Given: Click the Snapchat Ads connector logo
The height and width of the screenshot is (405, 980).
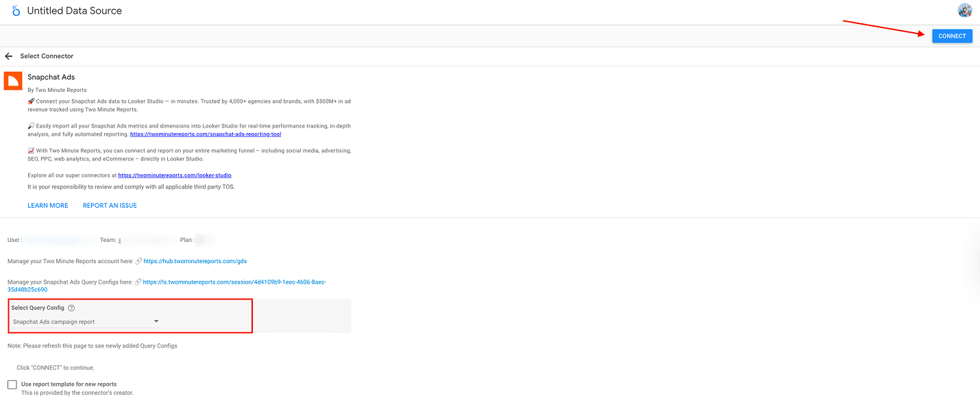Looking at the screenshot, I should (x=12, y=81).
